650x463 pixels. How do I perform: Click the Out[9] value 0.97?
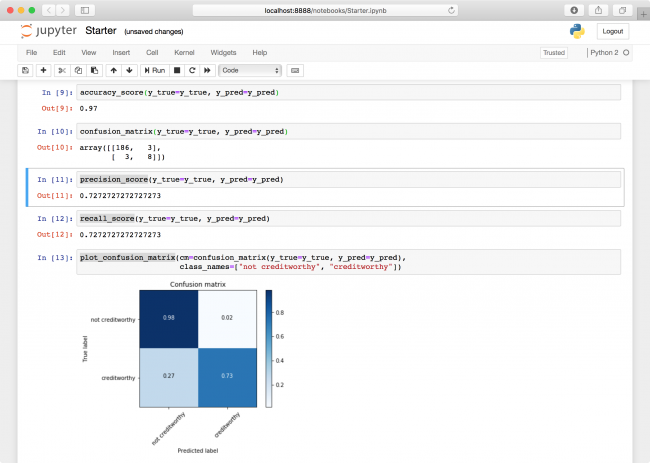tap(88, 109)
